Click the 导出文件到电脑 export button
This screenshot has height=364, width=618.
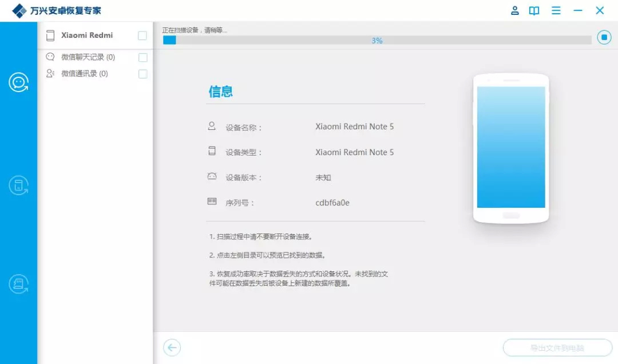pos(557,347)
